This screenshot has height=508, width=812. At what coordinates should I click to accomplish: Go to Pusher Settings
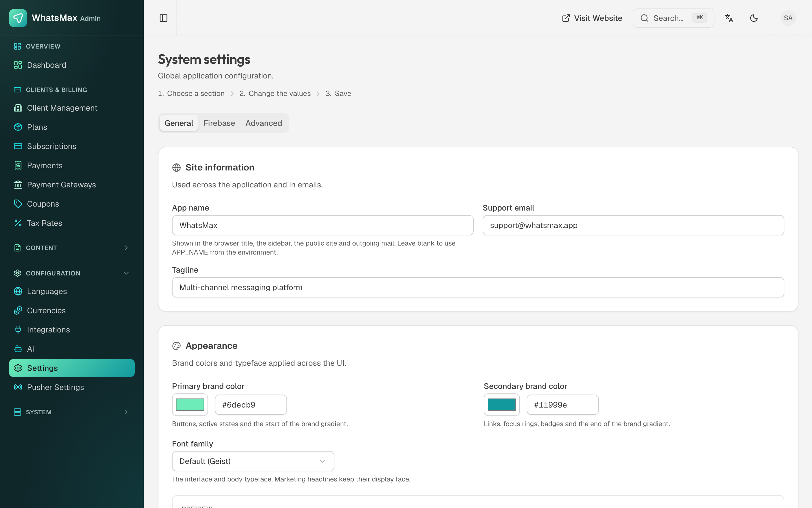[72, 387]
